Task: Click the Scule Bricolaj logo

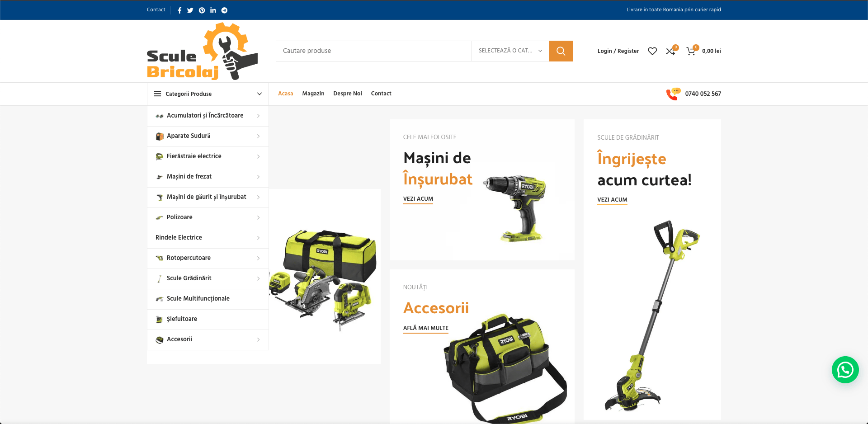Action: point(202,51)
